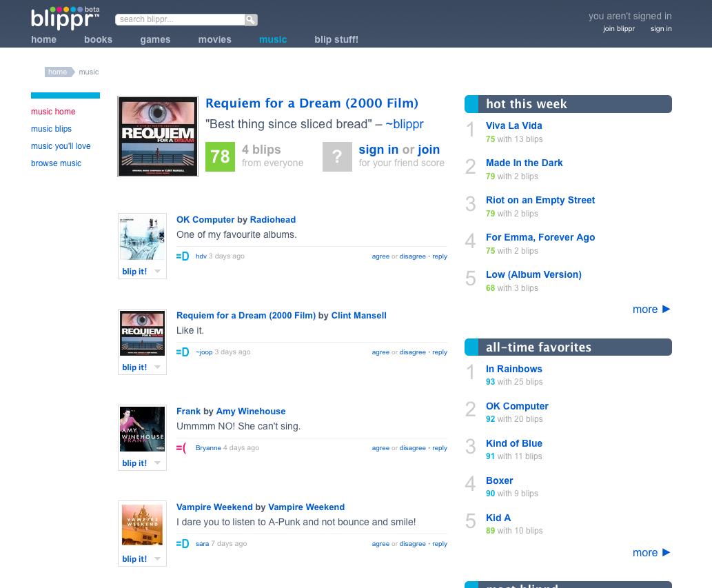
Task: Open Low (Album Version) link
Action: 533,275
